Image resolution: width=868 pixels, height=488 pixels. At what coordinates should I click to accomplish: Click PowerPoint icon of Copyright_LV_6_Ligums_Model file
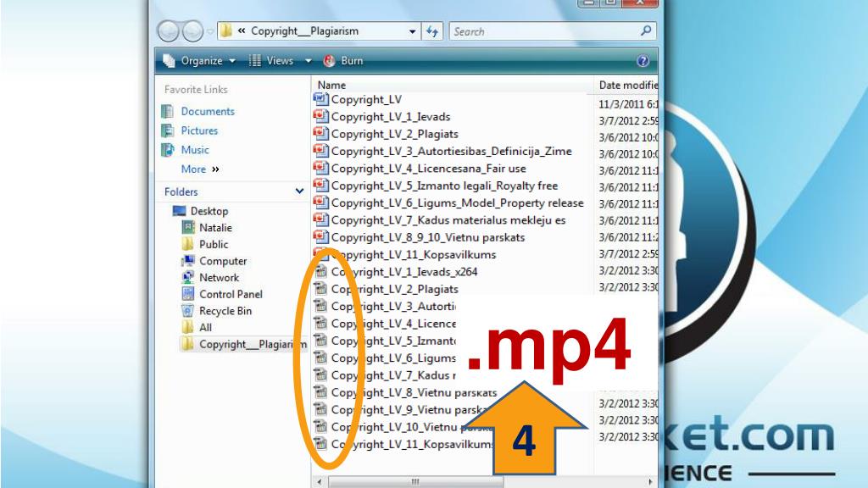coord(321,202)
